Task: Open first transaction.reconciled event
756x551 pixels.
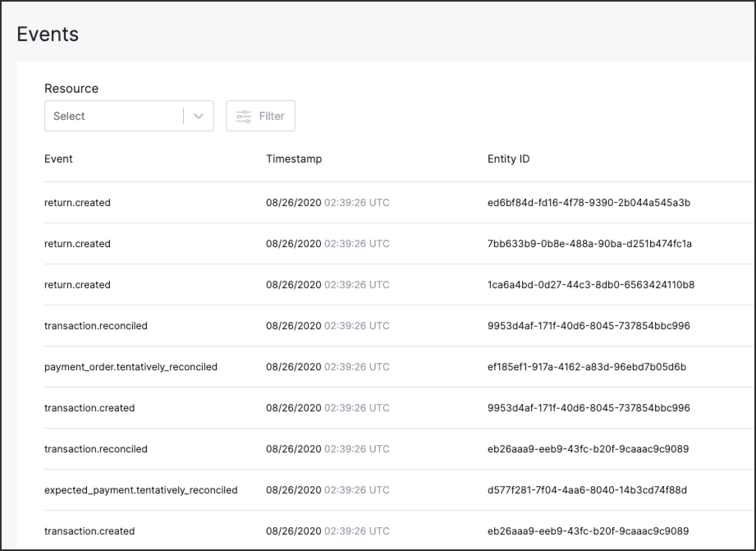Action: tap(96, 326)
